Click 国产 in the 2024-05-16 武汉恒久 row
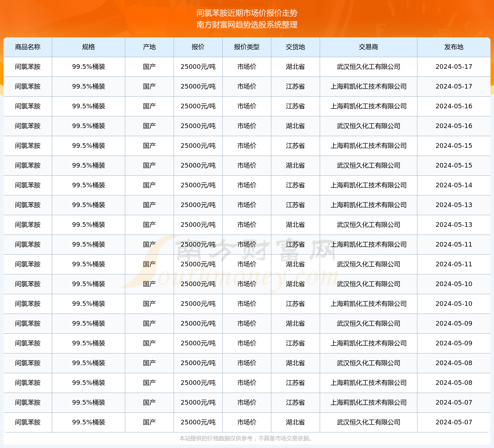 click(150, 126)
